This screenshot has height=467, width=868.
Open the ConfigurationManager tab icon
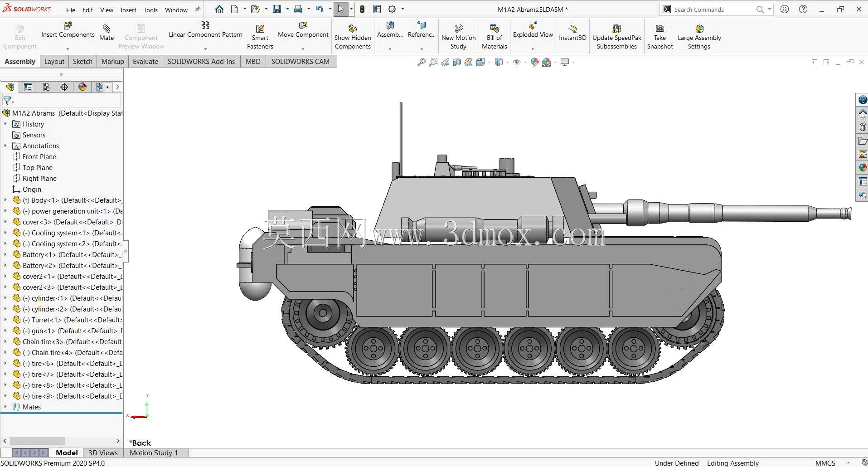click(46, 87)
